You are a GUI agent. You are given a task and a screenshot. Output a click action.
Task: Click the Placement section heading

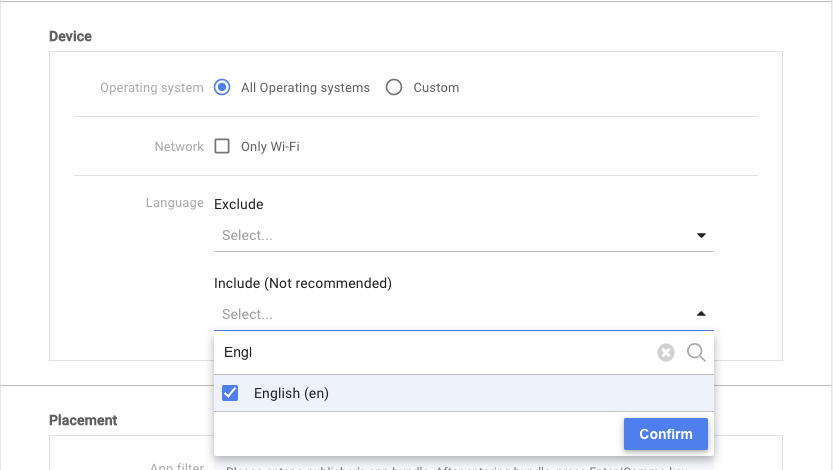click(x=83, y=420)
